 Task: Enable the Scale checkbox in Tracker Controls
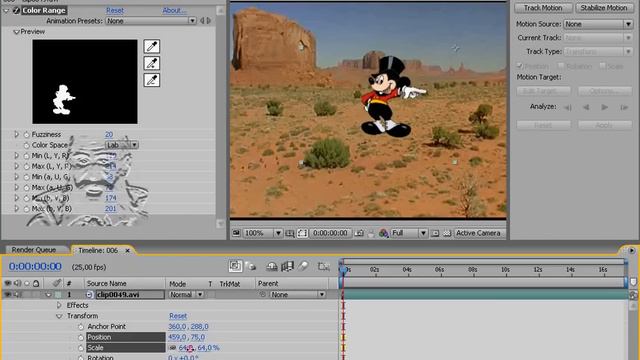[602, 66]
